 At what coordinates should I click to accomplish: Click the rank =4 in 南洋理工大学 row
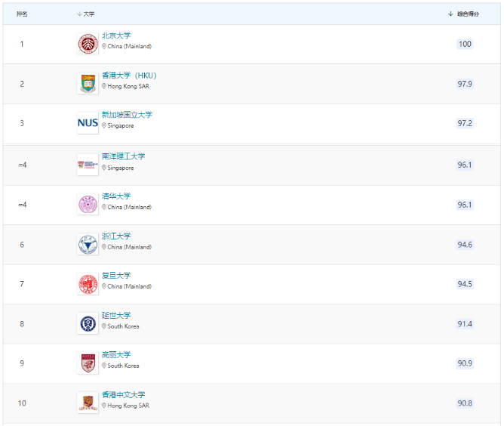click(22, 165)
